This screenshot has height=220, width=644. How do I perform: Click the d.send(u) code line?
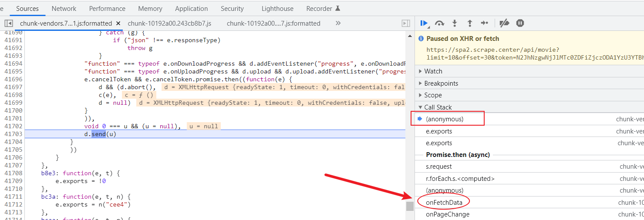[x=101, y=134]
